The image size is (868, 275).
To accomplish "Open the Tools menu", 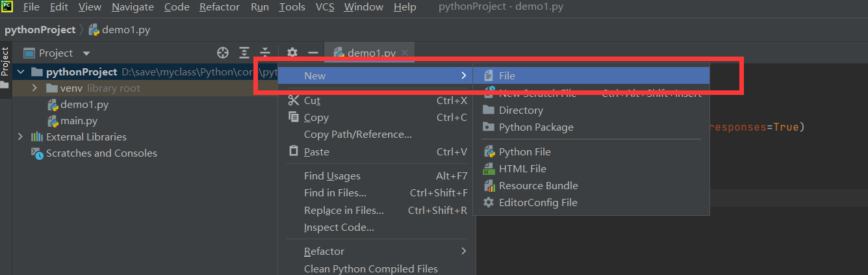I will click(292, 7).
